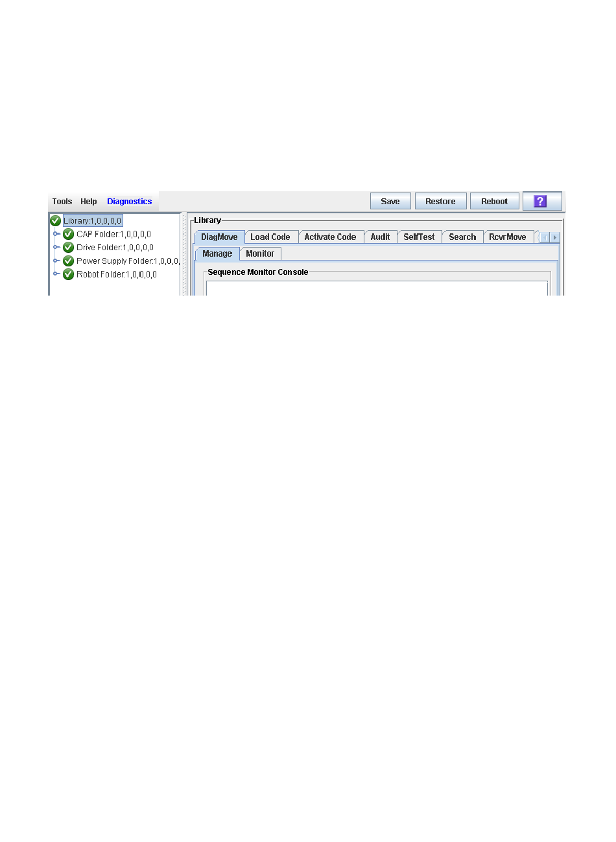Select the Library:1,0,0,0,0 tree node
The image size is (616, 842).
tap(93, 221)
